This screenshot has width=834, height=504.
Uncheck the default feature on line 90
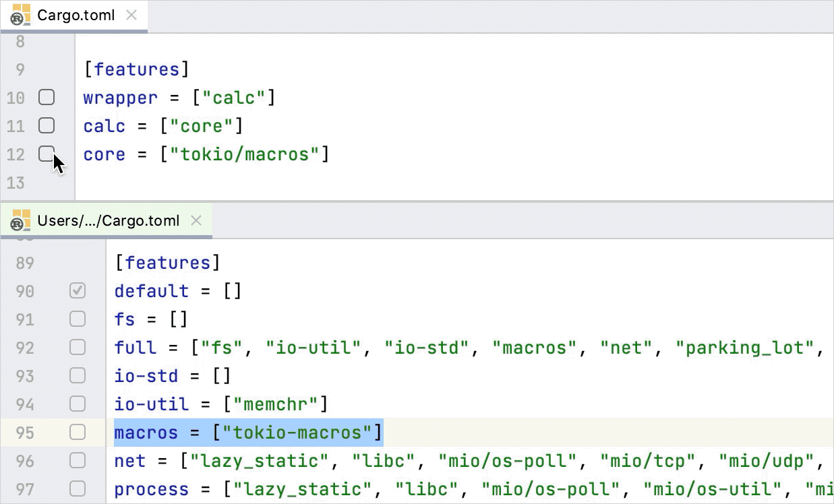coord(77,290)
